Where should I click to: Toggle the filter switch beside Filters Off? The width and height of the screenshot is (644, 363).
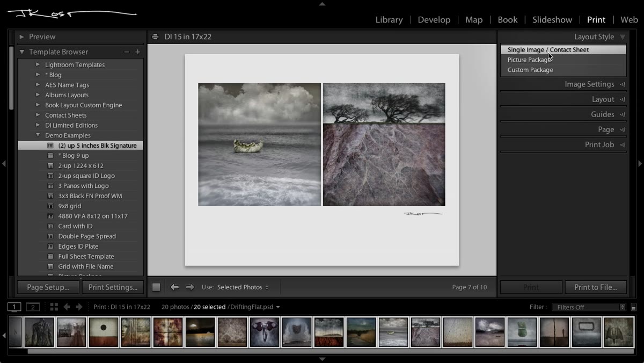(x=634, y=307)
